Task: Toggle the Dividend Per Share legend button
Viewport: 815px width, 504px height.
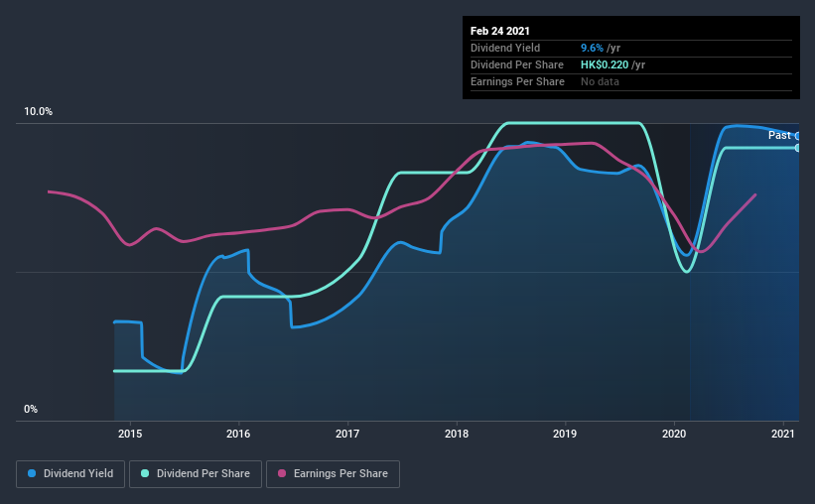Action: coord(196,474)
